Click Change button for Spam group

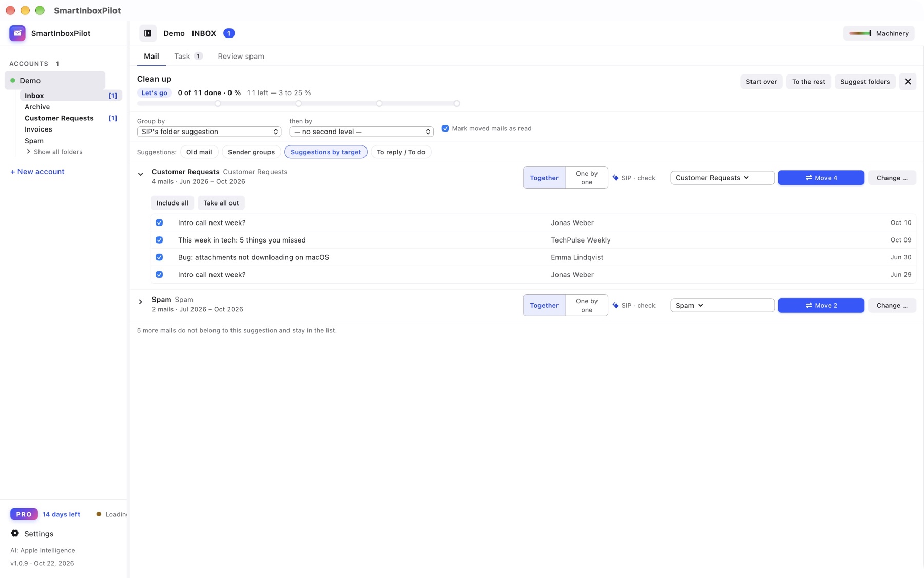pyautogui.click(x=892, y=305)
